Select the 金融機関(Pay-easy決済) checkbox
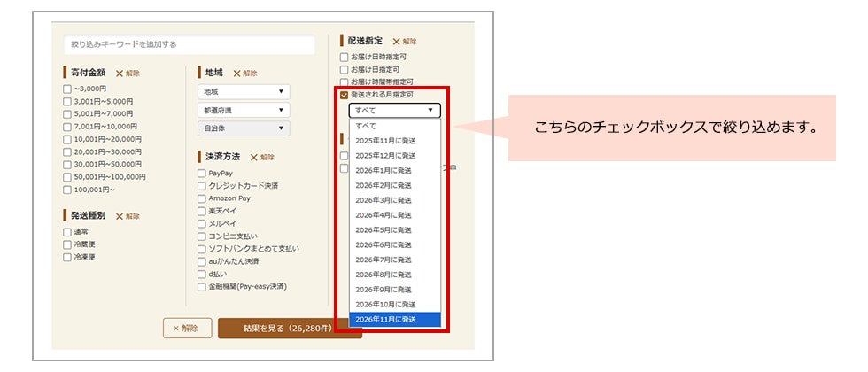868x372 pixels. (202, 287)
